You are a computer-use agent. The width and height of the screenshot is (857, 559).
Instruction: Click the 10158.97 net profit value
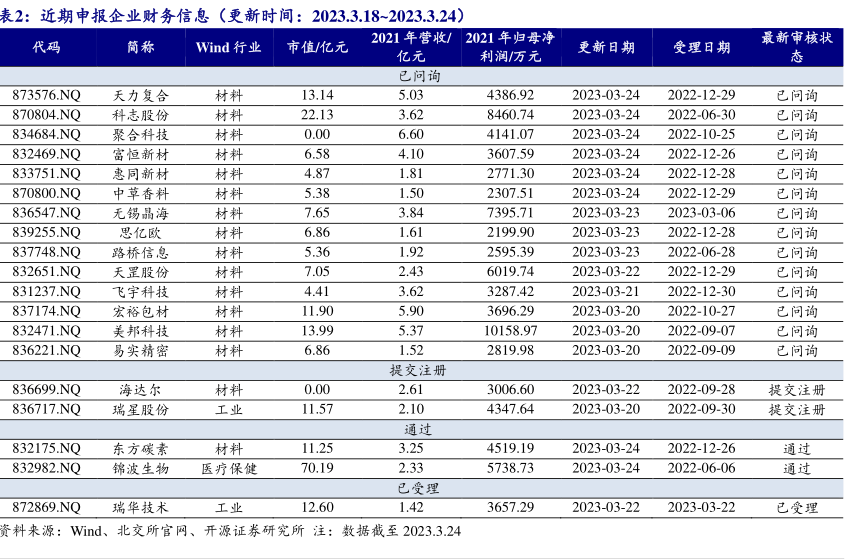(x=510, y=330)
